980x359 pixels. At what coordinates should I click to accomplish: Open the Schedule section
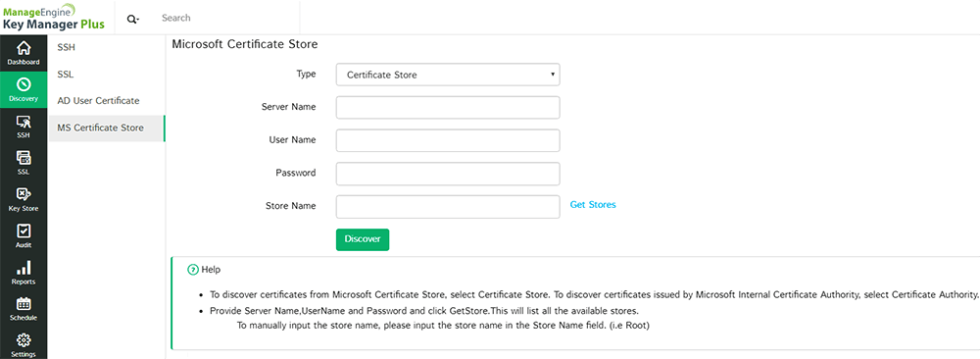[24, 309]
